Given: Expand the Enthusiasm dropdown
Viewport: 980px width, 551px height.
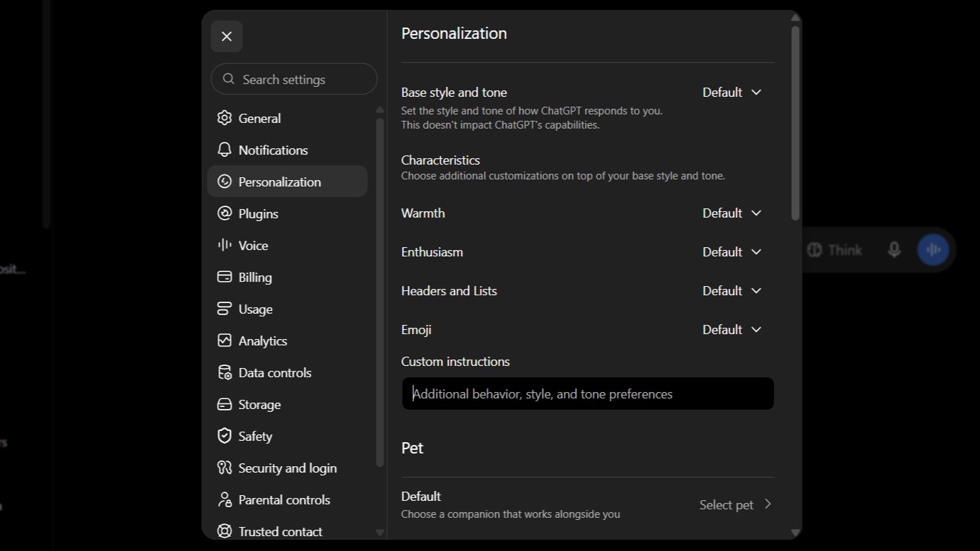Looking at the screenshot, I should (732, 252).
